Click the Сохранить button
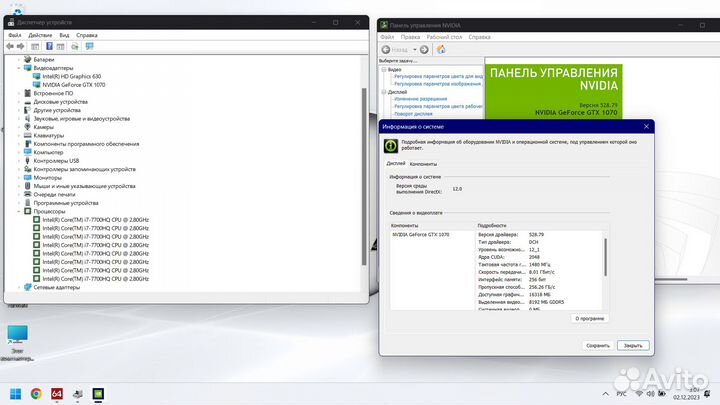Viewport: 720px width, 405px height. (598, 345)
